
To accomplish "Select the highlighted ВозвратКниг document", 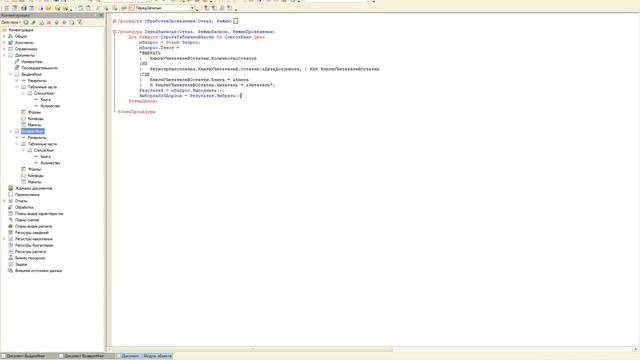I will click(32, 131).
